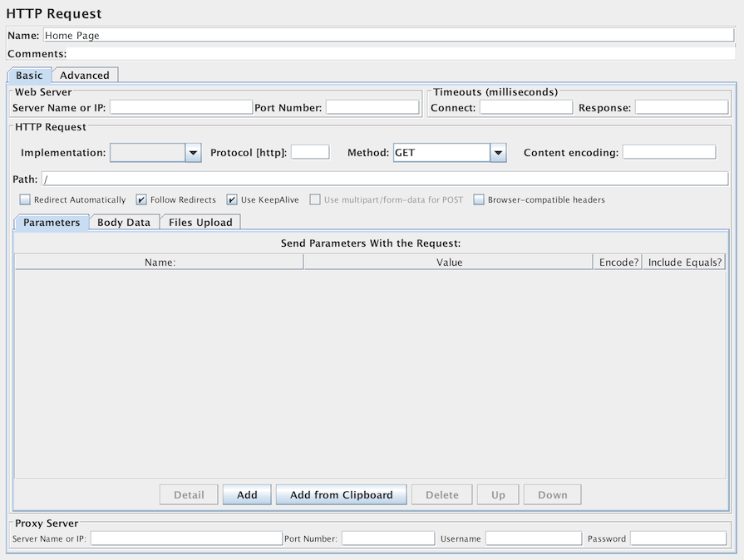Click the Response timeout input

pyautogui.click(x=682, y=107)
